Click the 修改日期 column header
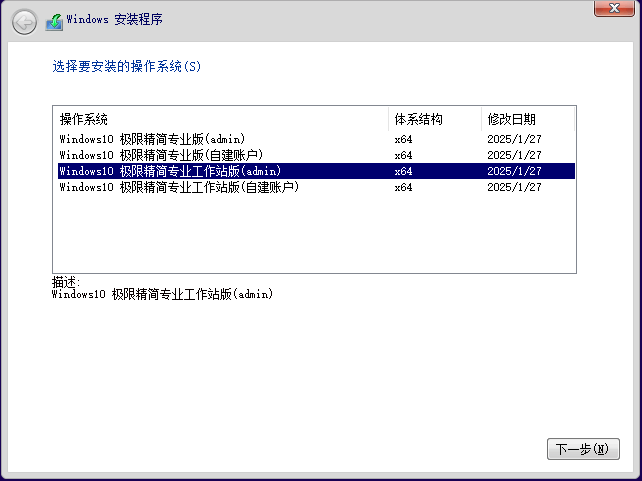 click(x=528, y=119)
